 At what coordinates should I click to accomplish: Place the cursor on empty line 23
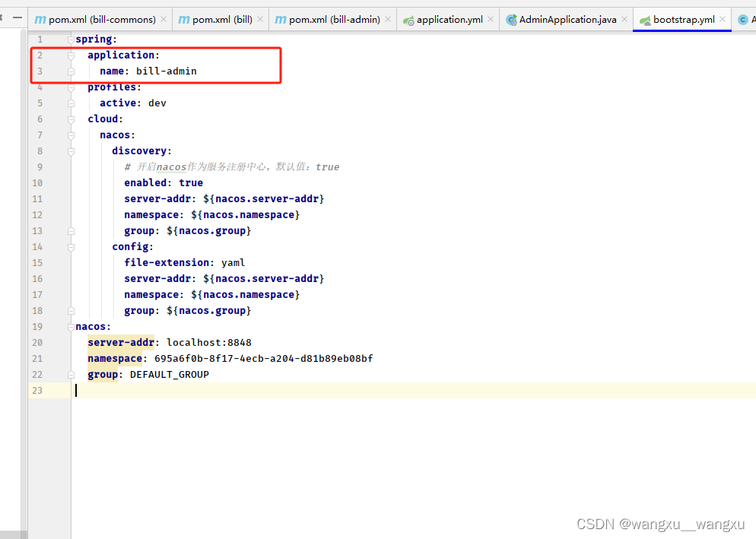415,391
